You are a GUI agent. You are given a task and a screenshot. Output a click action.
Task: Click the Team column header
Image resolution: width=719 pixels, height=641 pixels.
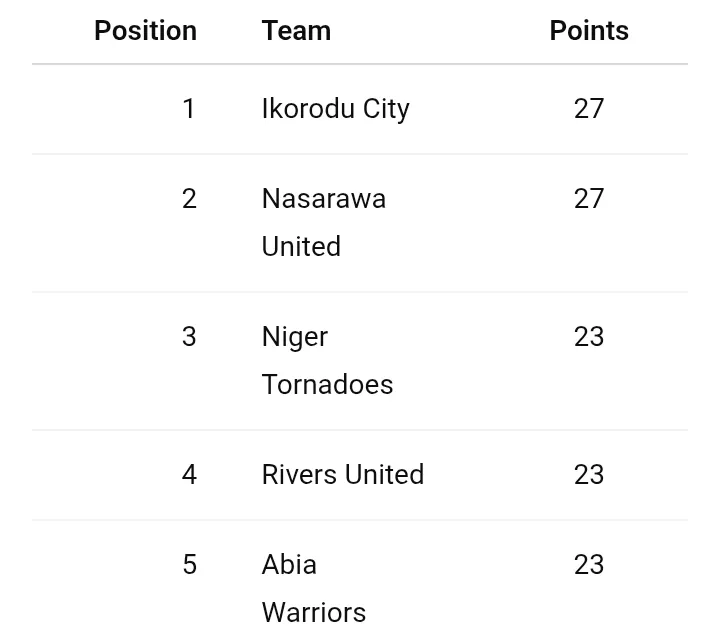[296, 31]
